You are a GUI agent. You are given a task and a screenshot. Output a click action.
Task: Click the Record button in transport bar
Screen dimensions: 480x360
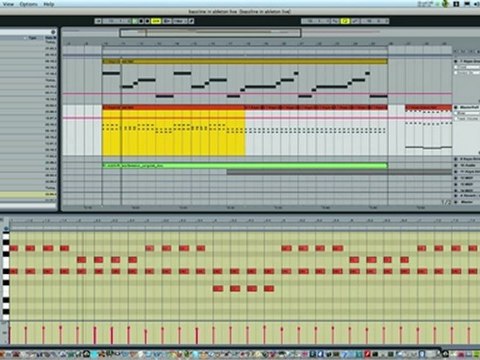(x=147, y=21)
